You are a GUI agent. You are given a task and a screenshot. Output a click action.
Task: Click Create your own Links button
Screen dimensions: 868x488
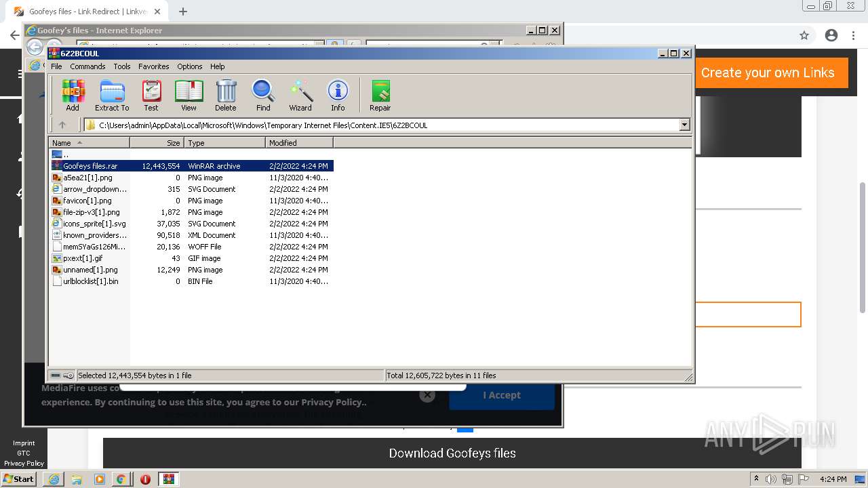tap(772, 73)
